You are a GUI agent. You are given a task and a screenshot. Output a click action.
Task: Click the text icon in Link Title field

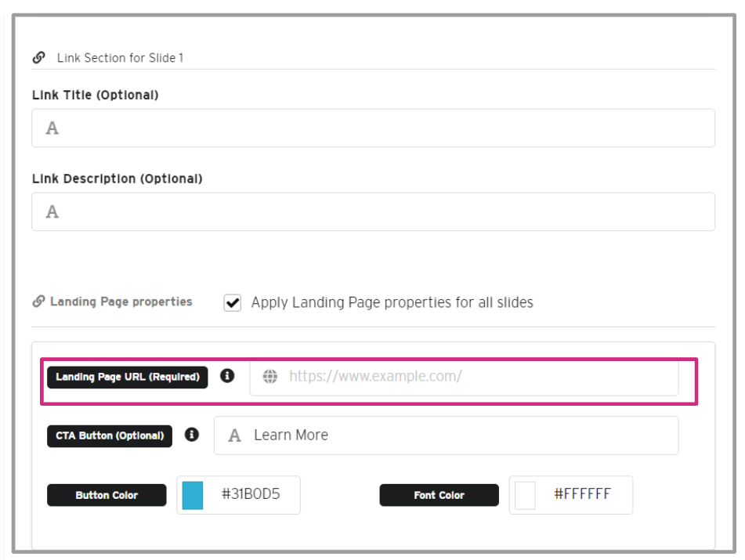(52, 128)
